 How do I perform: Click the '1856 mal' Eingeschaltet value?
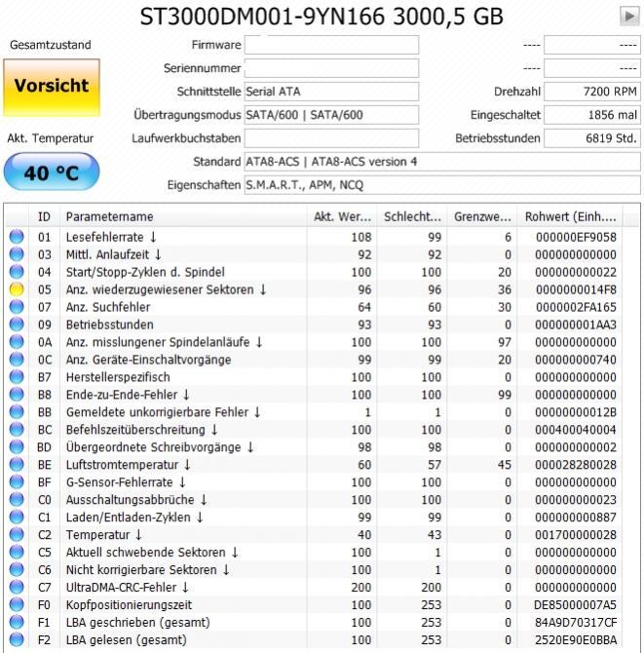point(592,115)
